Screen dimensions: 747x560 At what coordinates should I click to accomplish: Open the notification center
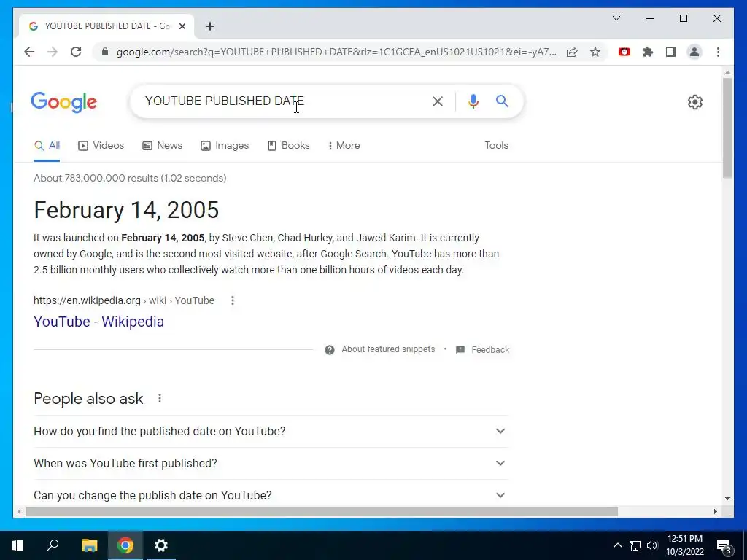coord(724,545)
